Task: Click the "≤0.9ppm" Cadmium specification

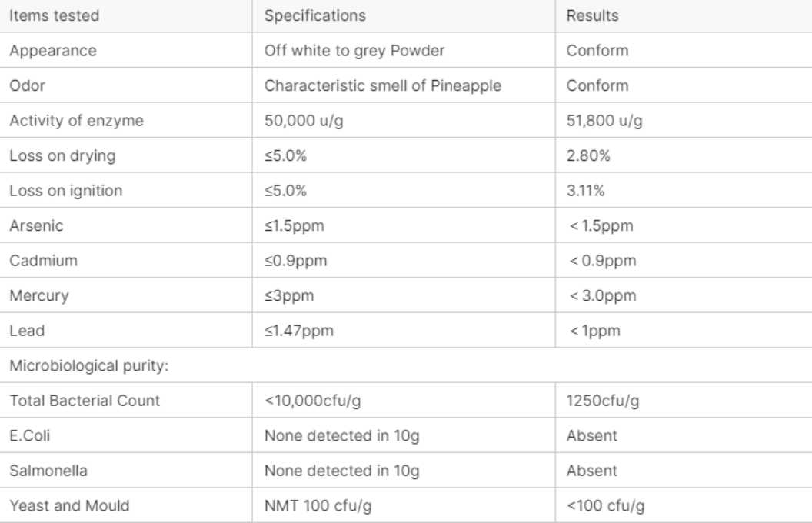Action: tap(295, 261)
